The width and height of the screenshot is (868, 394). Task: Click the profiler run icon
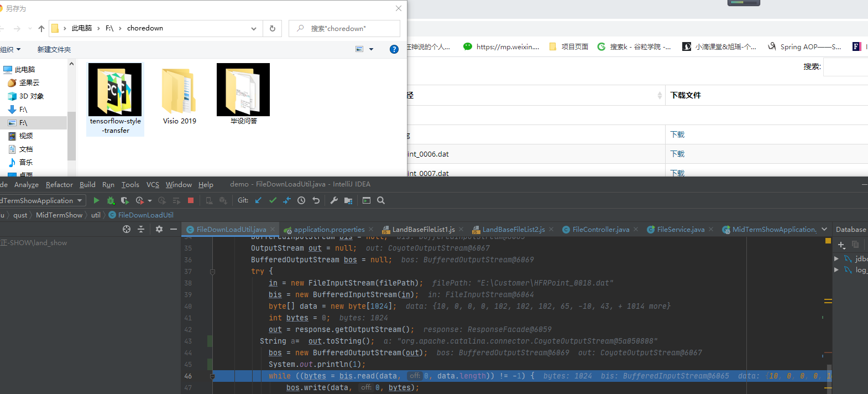tap(140, 200)
